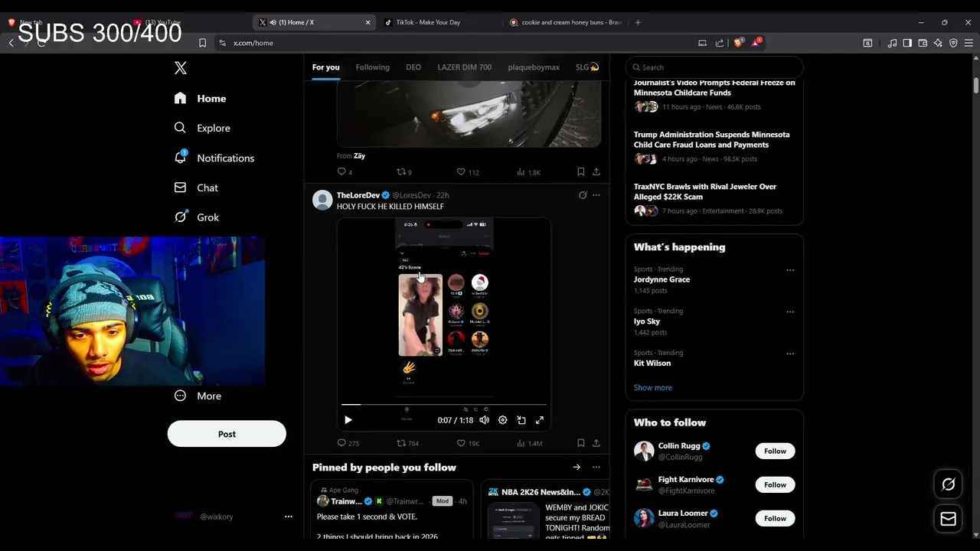Open Brave Leo AI sparkle icon

tap(938, 43)
